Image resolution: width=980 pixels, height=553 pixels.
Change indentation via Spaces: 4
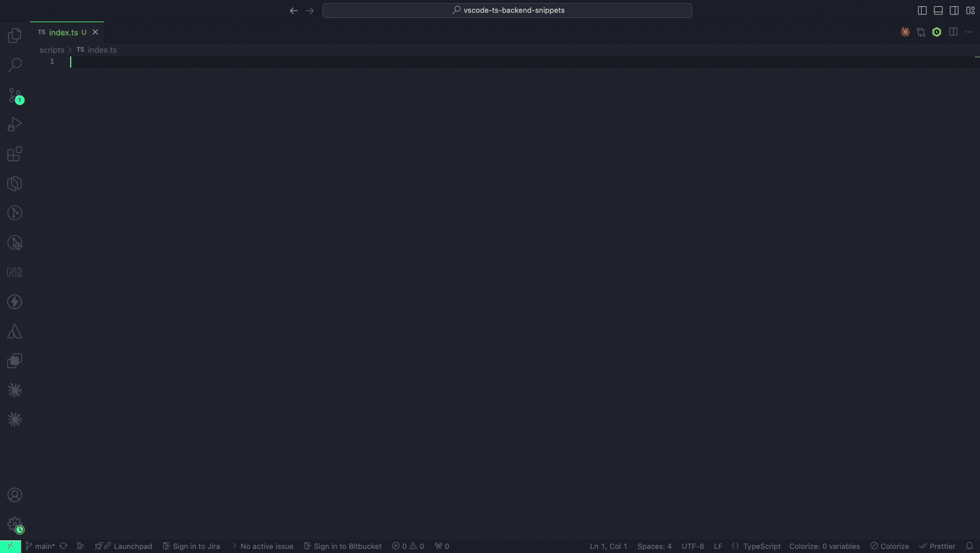(x=654, y=546)
